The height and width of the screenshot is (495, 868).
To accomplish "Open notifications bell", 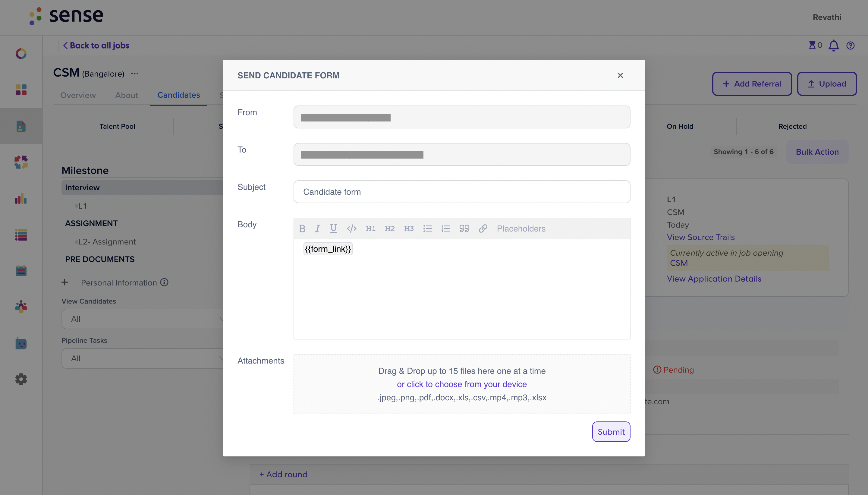I will (834, 46).
